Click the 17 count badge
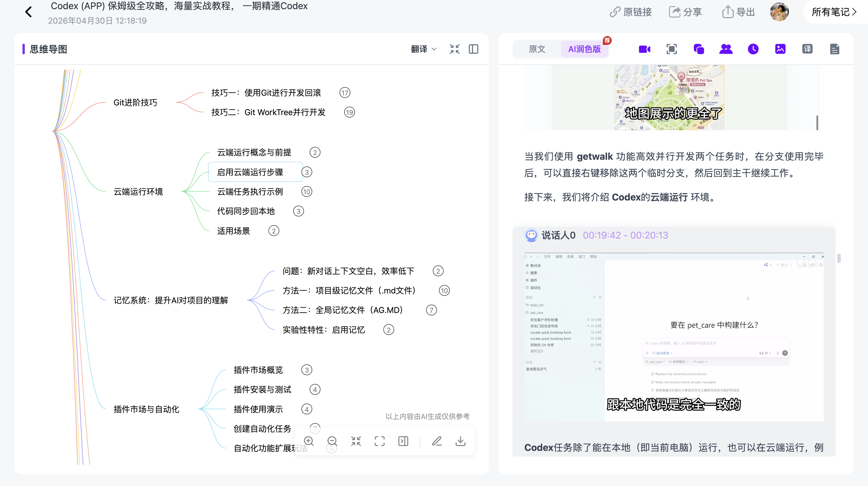 [345, 93]
